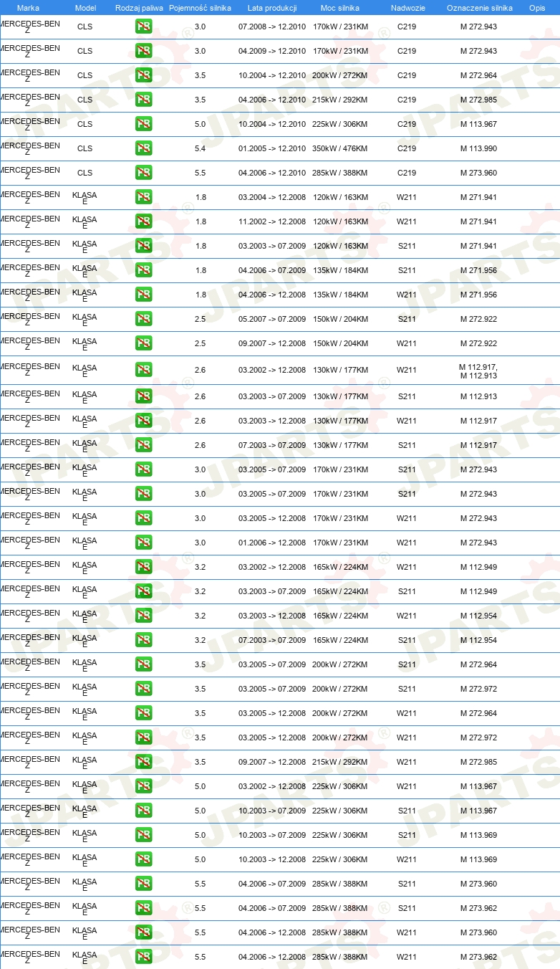
Task: Click petrol fuel icon in CLS 07.2008 row
Action: (x=143, y=27)
